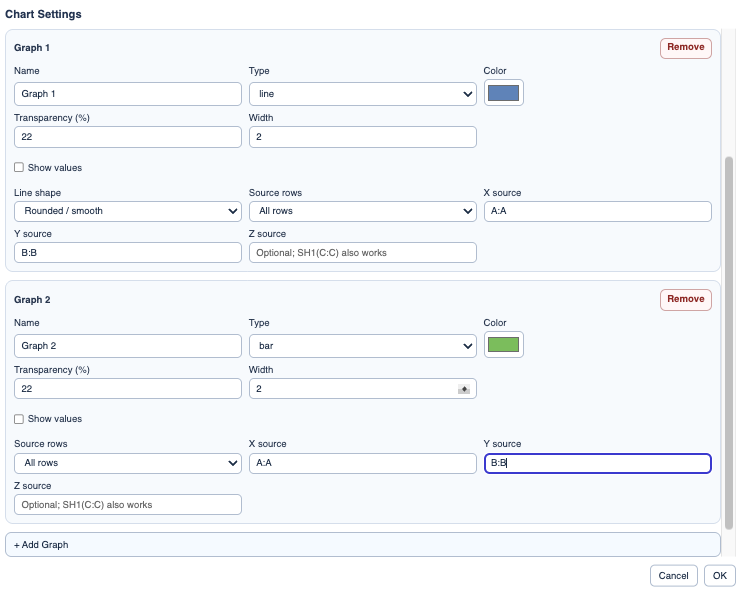Enable Show values for Graph 2
Viewport: 744px width, 593px height.
point(19,419)
